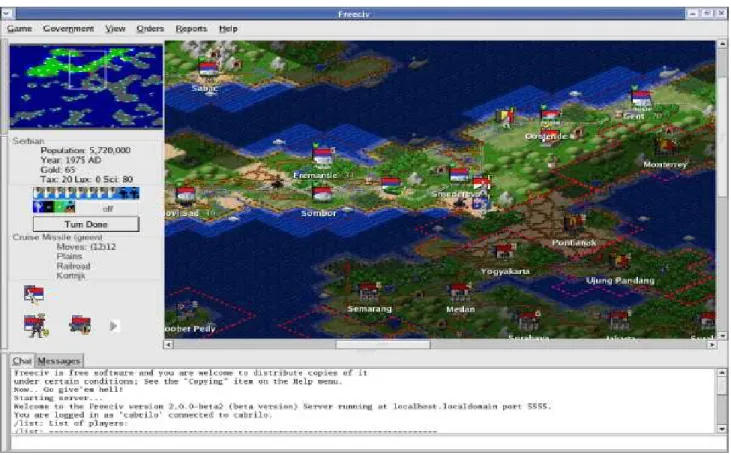
Task: Click the Novi Sad city flag
Action: 186,194
